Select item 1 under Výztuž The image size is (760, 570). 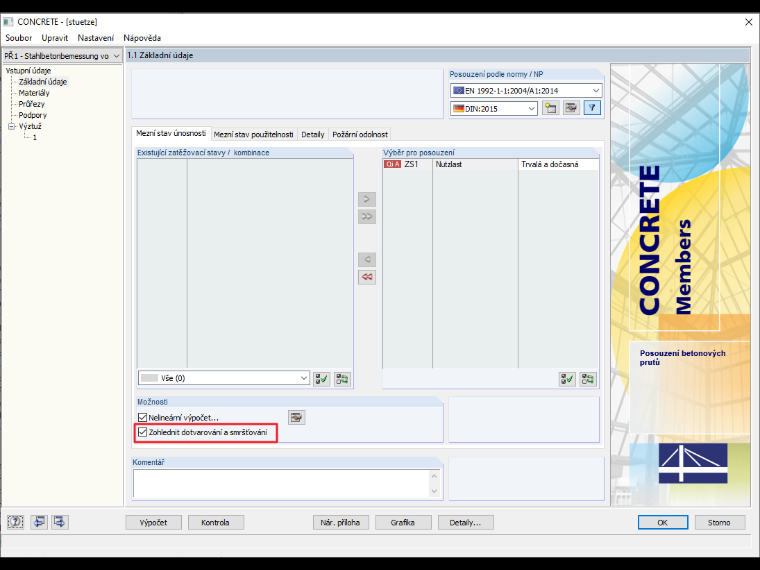click(x=34, y=138)
